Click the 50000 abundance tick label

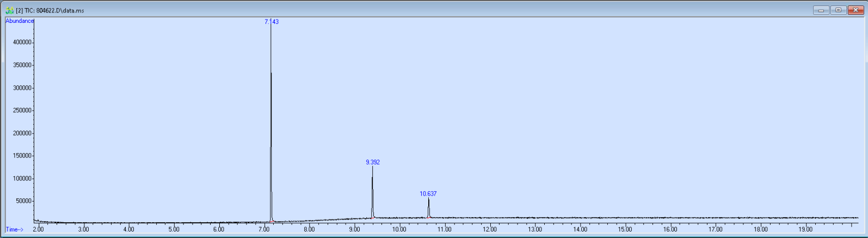23,202
